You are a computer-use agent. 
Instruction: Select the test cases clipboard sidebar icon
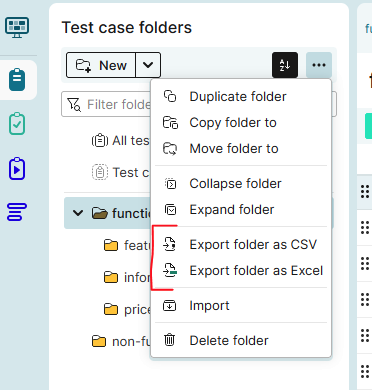point(17,80)
